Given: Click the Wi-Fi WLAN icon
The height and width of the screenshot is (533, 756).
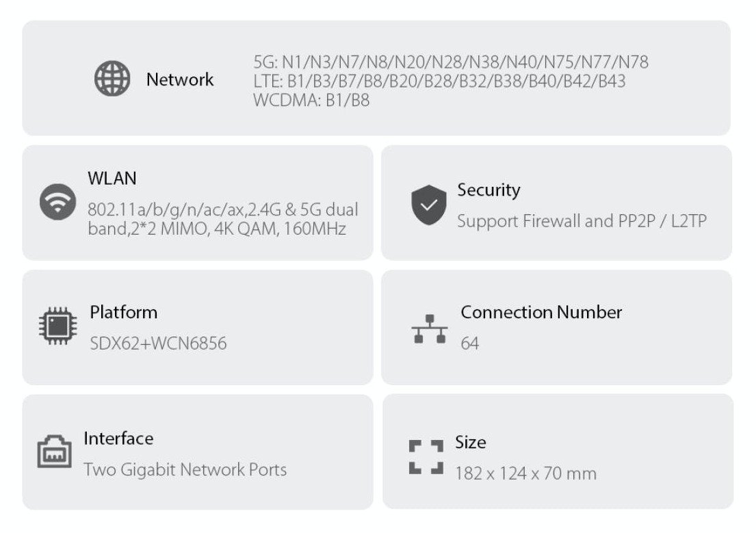Looking at the screenshot, I should 57,203.
